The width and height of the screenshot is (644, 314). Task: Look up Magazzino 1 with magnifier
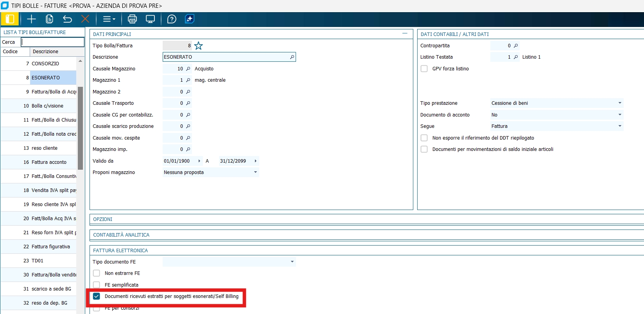coord(188,80)
